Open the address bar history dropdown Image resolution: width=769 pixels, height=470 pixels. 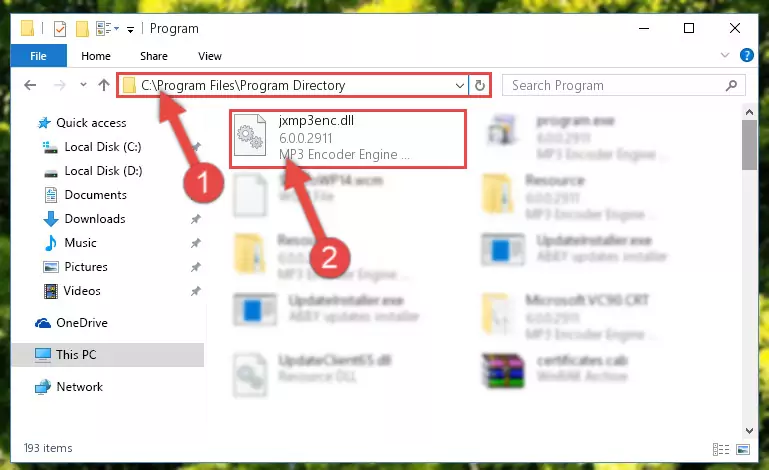pos(460,85)
